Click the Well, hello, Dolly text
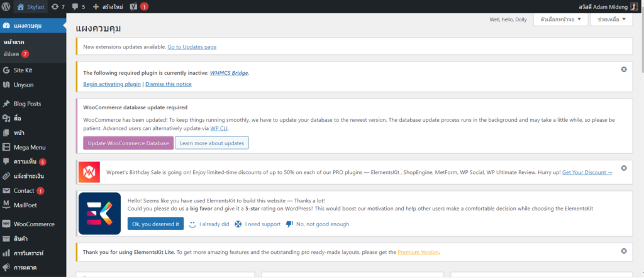Screen dimensions: 644x279 click(x=508, y=19)
